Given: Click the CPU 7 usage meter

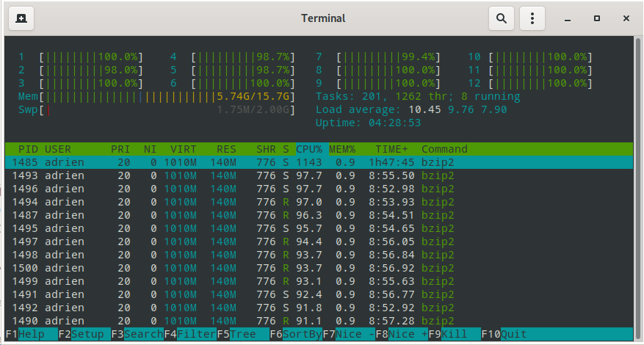Looking at the screenshot, I should pos(378,57).
